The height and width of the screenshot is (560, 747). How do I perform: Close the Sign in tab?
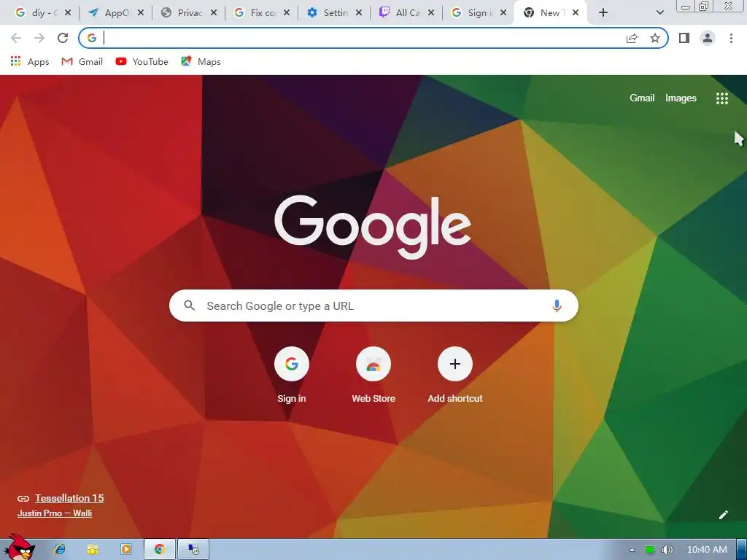(x=503, y=13)
